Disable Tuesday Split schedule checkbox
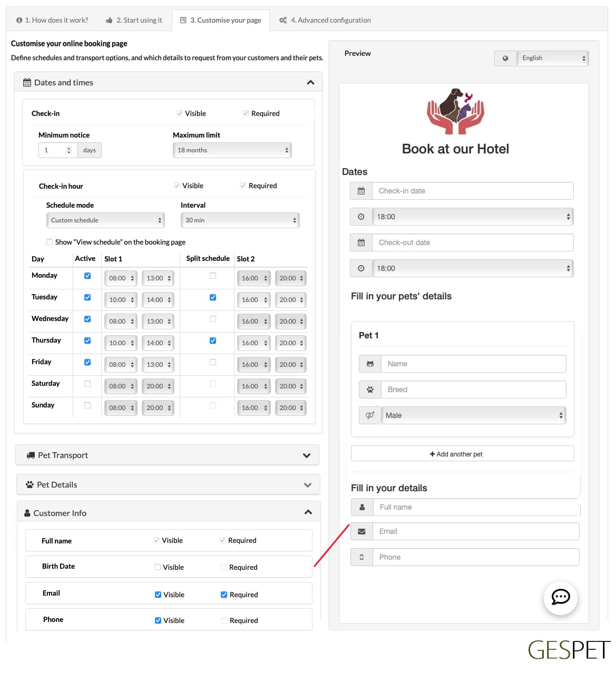 click(x=213, y=297)
